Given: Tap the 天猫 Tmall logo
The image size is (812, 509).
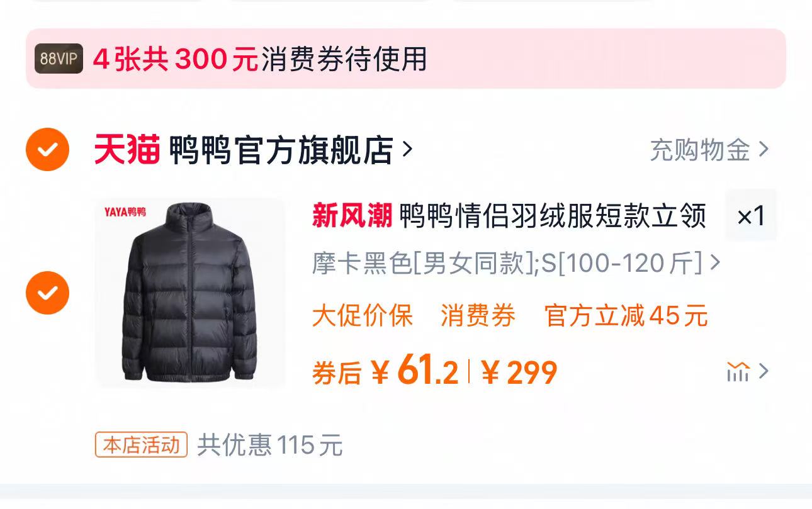Looking at the screenshot, I should pyautogui.click(x=127, y=150).
